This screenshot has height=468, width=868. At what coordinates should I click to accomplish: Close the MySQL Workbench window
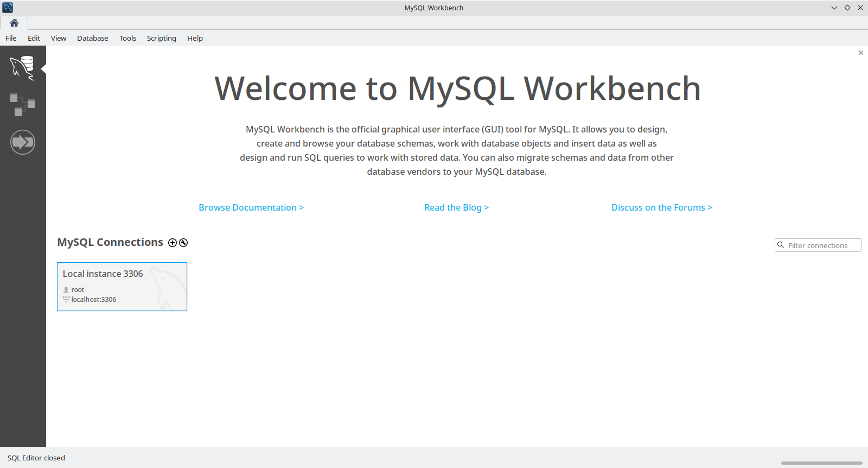click(860, 8)
